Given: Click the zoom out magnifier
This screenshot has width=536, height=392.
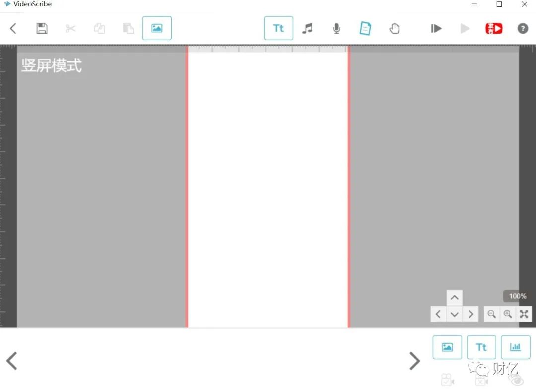Looking at the screenshot, I should [491, 314].
